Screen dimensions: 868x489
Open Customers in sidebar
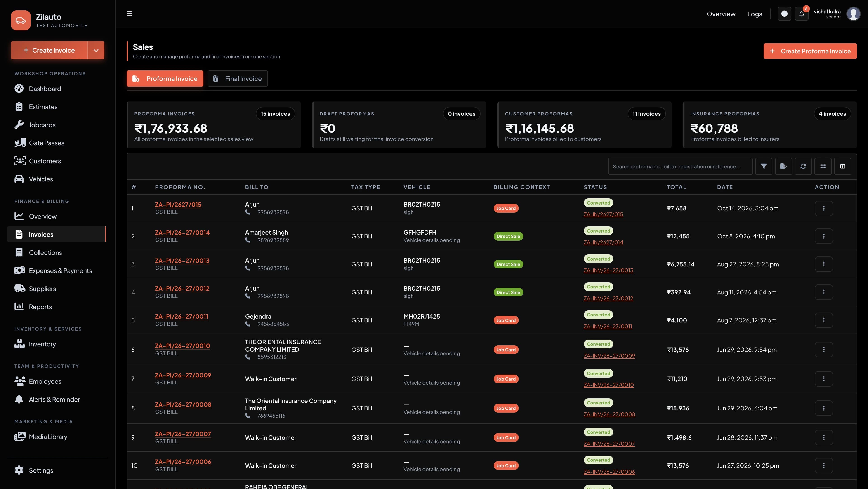[x=57, y=161]
